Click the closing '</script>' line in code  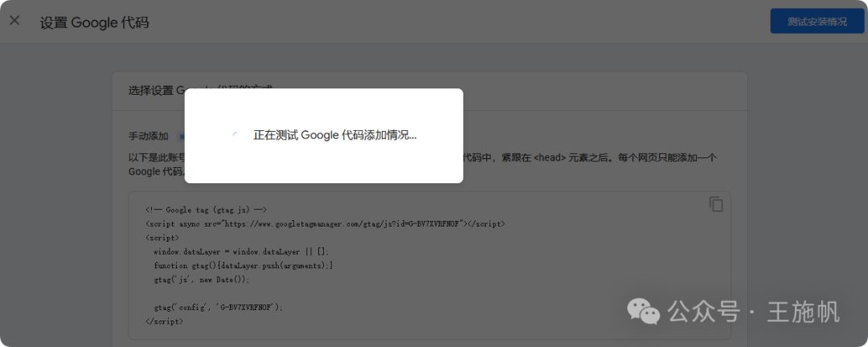(x=165, y=321)
